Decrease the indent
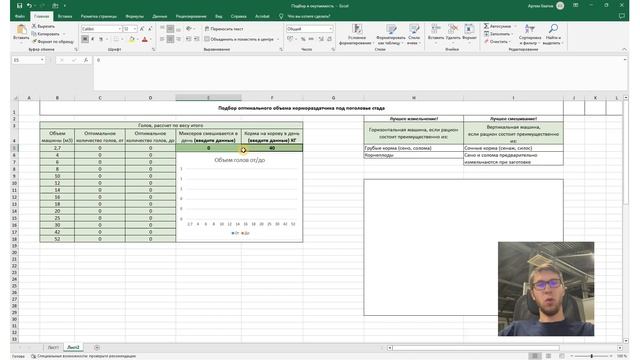 188,39
